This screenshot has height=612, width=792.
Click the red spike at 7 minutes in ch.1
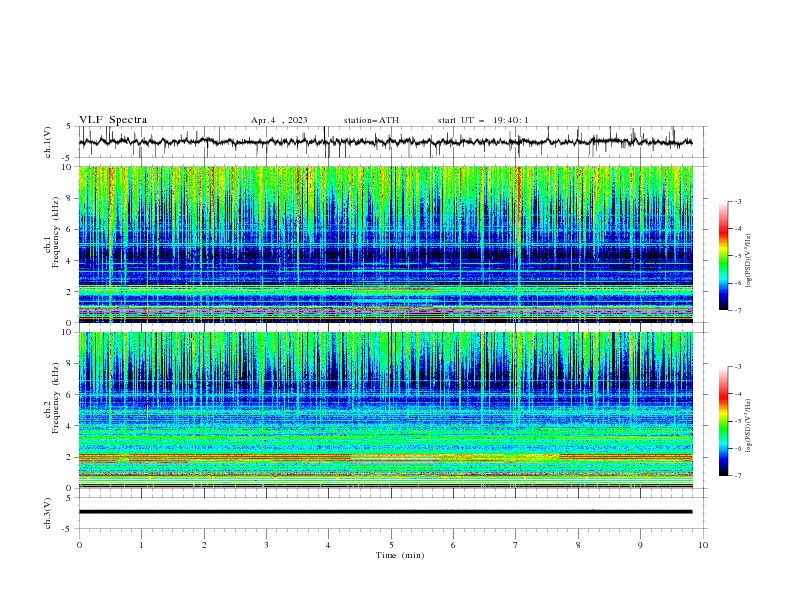[x=518, y=202]
